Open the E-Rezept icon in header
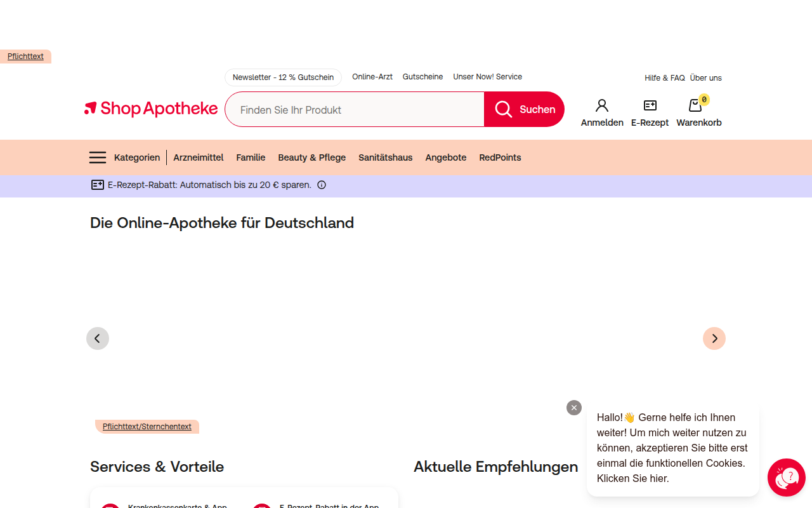The width and height of the screenshot is (812, 508). coord(650,113)
